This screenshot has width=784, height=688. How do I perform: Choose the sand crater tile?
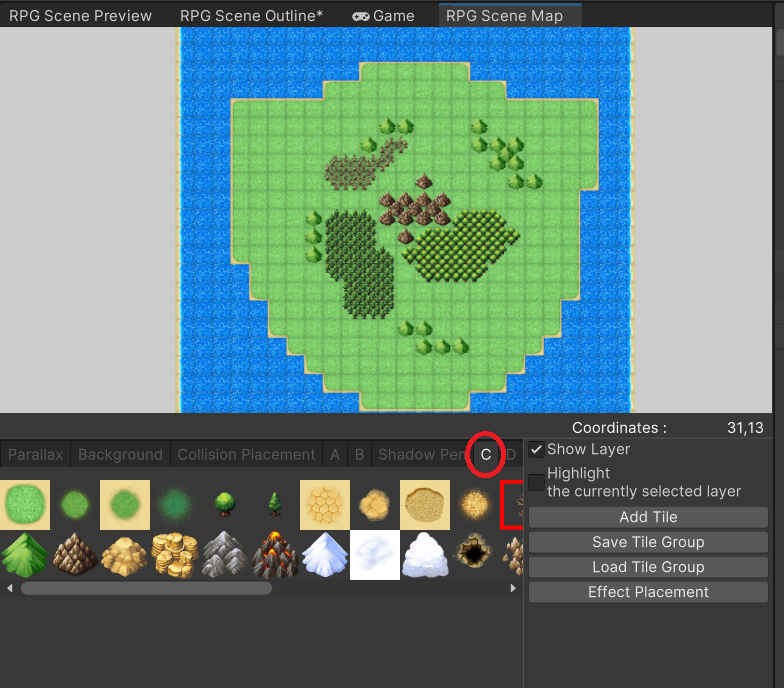coord(425,504)
